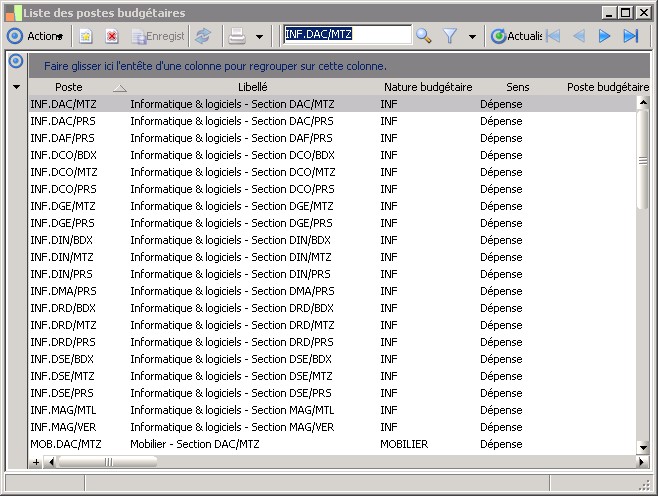Viewport: 658px width, 496px height.
Task: Click the horizontal scrollbar thumb
Action: [108, 462]
